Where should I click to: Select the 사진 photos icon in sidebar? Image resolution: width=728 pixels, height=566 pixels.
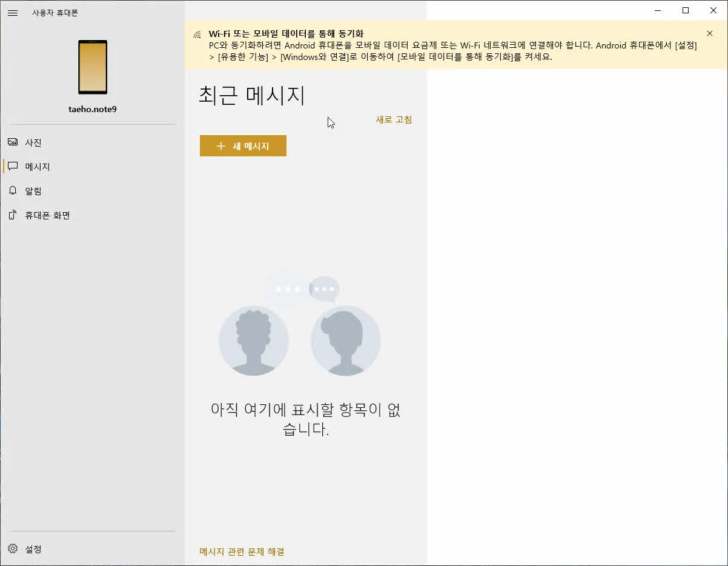click(13, 142)
